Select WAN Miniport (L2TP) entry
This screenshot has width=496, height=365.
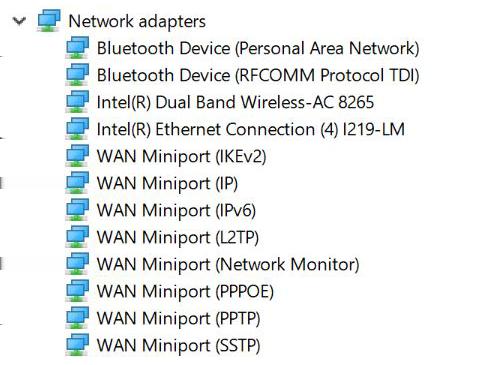pyautogui.click(x=178, y=237)
